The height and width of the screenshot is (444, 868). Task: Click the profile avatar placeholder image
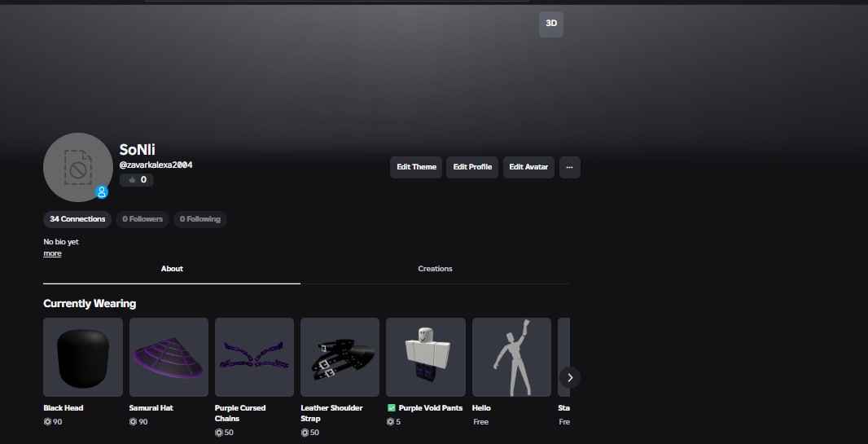point(78,167)
